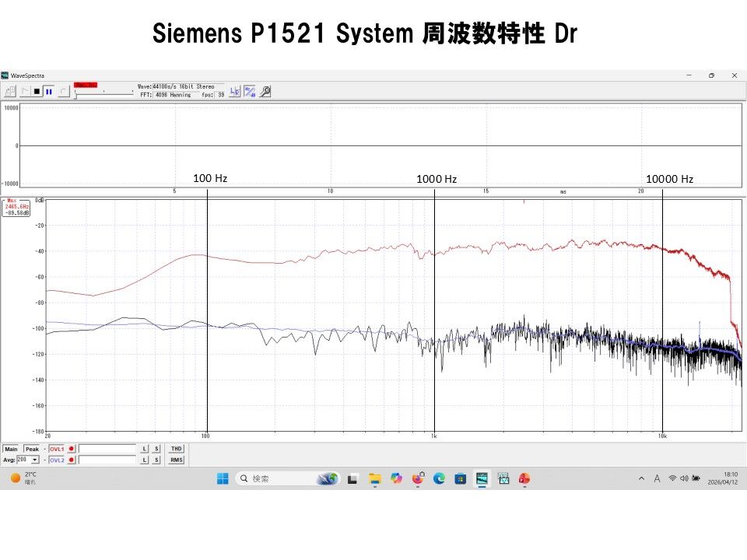Image resolution: width=747 pixels, height=560 pixels.
Task: Click the battery tray icon
Action: (696, 478)
